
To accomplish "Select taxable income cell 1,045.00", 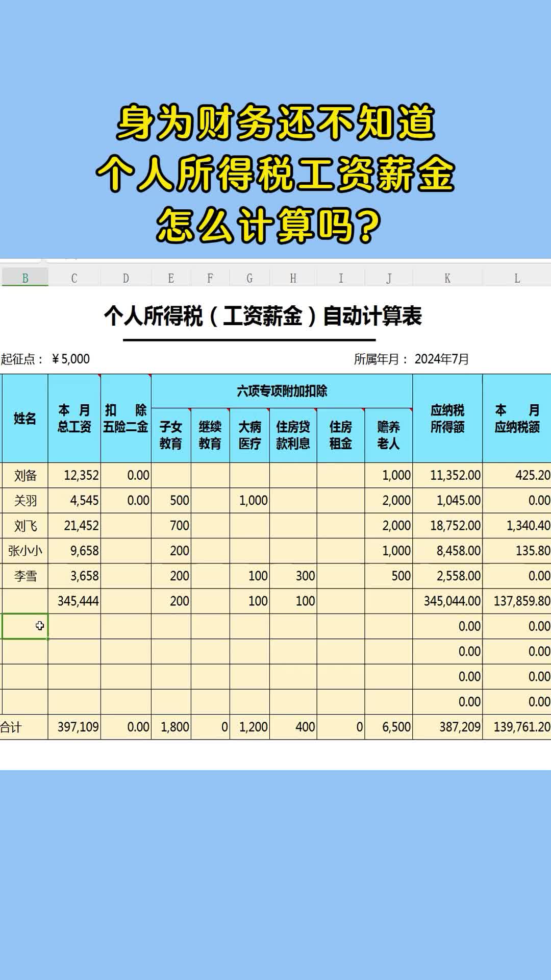I will coord(447,500).
